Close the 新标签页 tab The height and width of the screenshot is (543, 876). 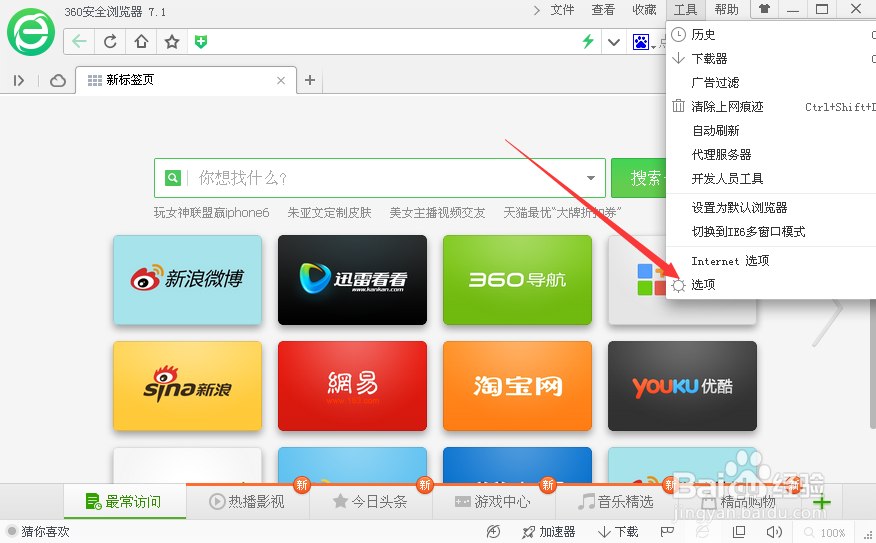pyautogui.click(x=281, y=80)
